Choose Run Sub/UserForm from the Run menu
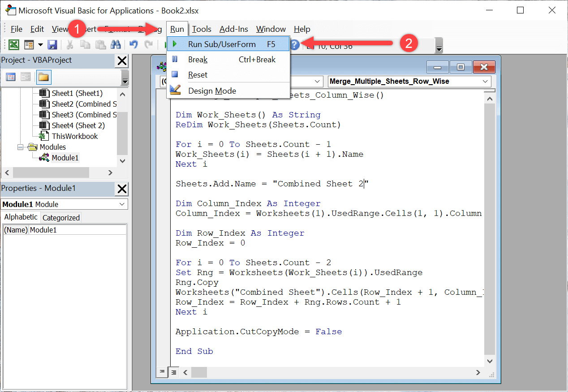This screenshot has width=568, height=392. click(228, 44)
